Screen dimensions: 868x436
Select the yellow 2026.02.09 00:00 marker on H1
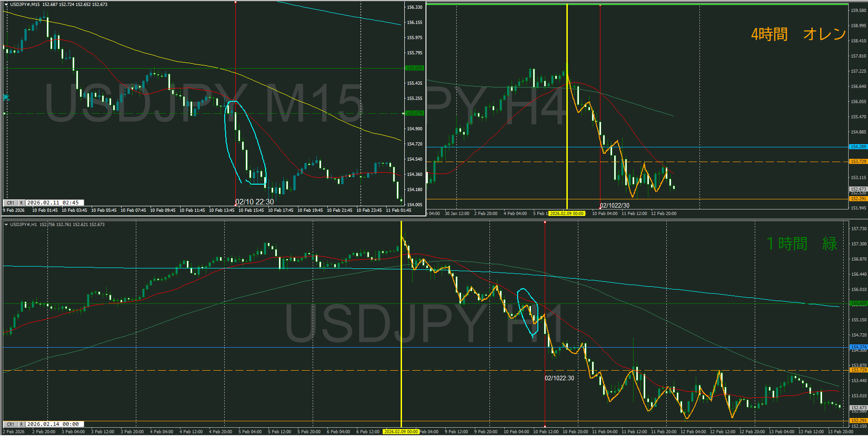tap(401, 432)
